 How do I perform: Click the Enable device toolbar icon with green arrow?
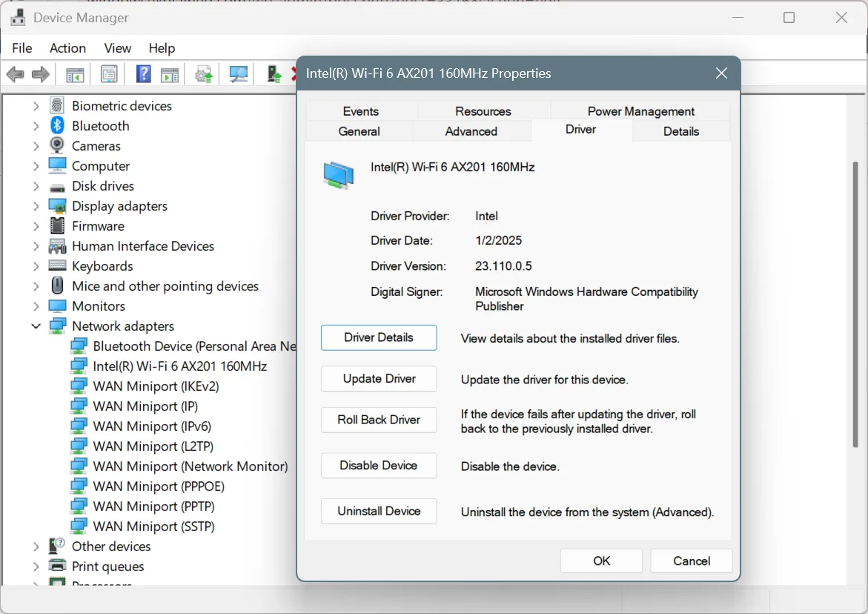point(274,74)
